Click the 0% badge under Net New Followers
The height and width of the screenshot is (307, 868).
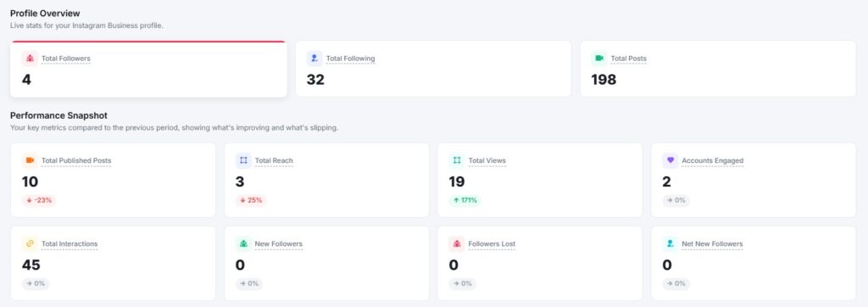tap(676, 284)
